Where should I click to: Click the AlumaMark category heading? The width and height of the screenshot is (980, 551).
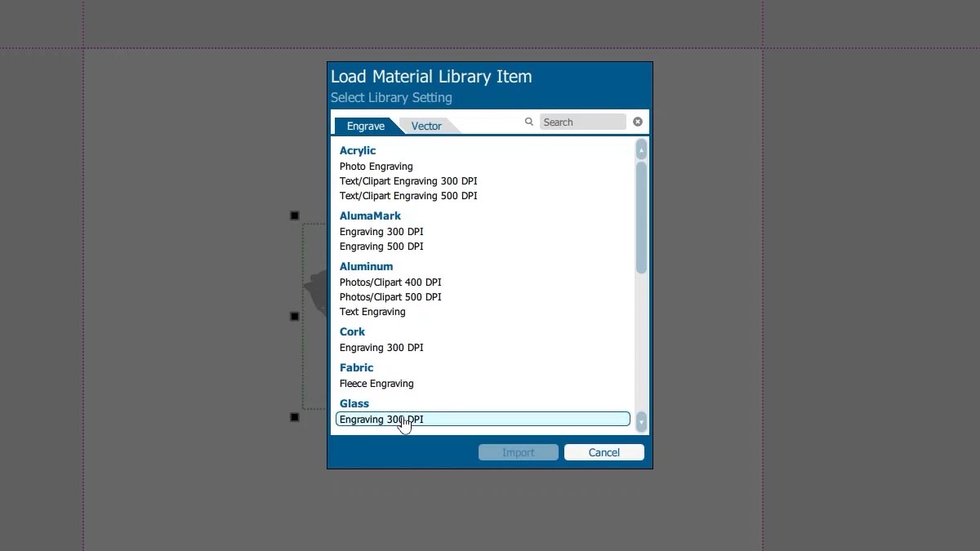[x=370, y=216]
